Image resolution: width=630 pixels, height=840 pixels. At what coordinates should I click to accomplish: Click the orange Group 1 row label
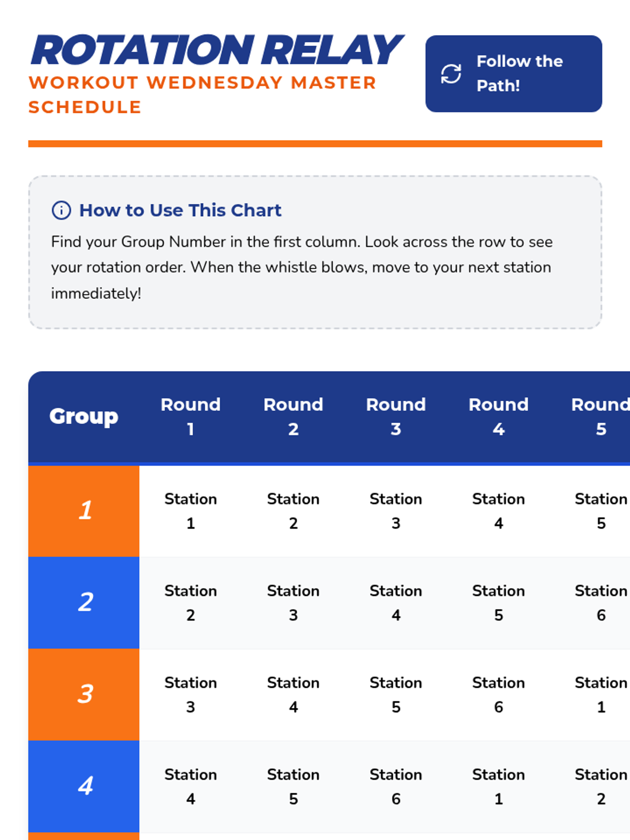[84, 511]
